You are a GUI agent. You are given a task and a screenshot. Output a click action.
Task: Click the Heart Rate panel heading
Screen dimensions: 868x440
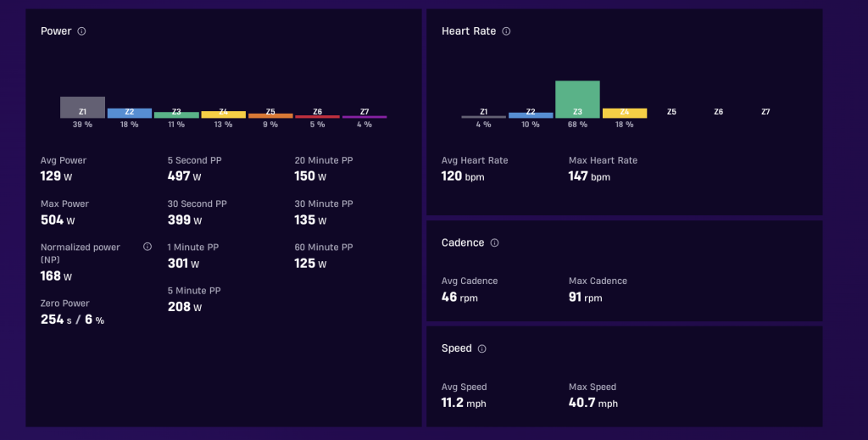coord(469,31)
